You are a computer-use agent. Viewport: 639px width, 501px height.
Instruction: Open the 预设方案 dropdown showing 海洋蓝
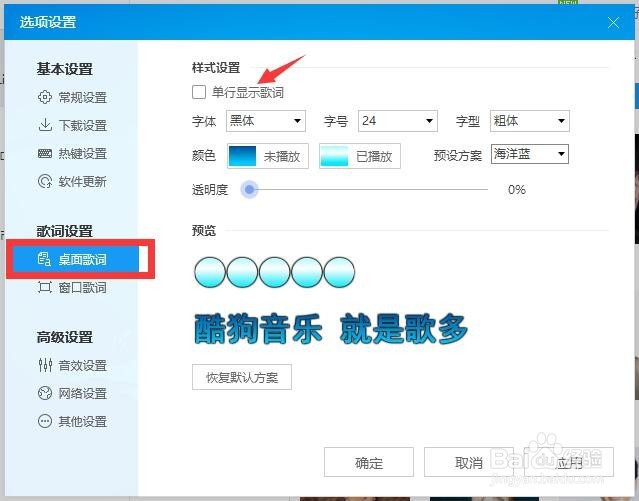pyautogui.click(x=530, y=154)
